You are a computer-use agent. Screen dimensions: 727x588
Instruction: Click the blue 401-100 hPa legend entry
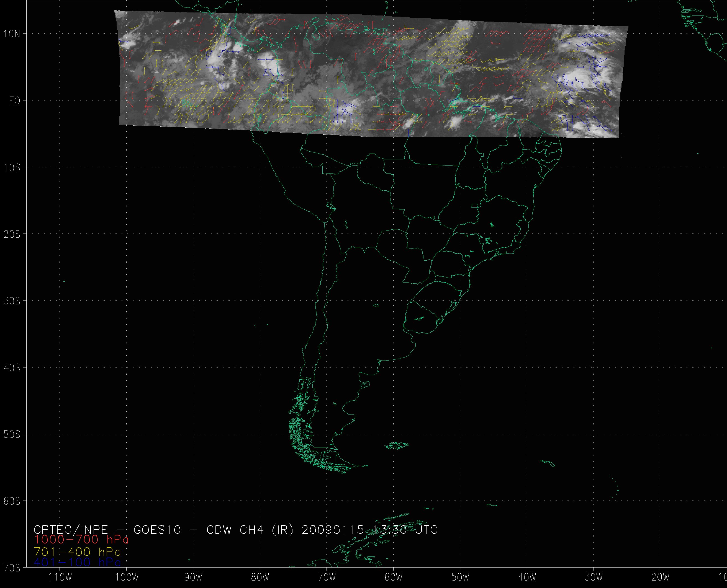click(x=77, y=563)
